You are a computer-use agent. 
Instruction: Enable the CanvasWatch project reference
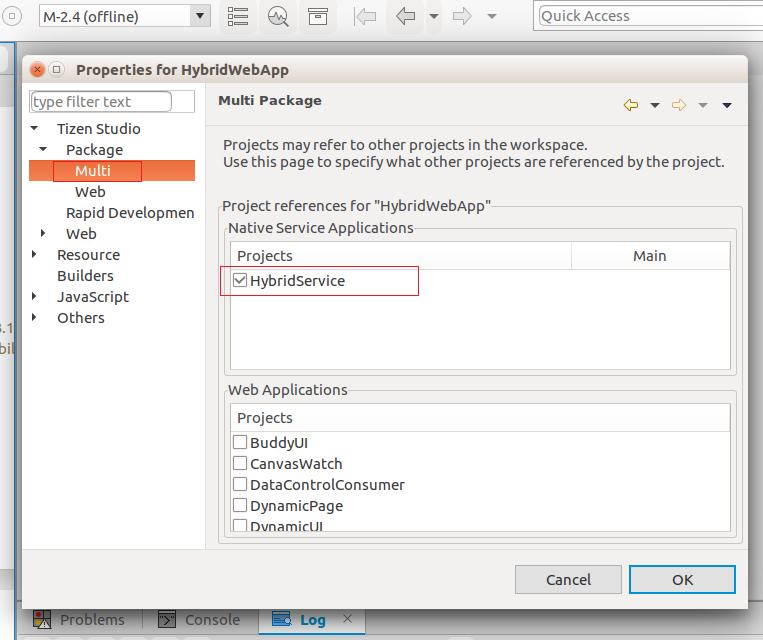pos(240,463)
